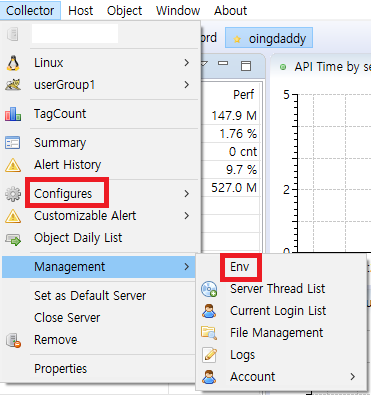Screen dimensions: 371x395
Task: Open the About menu
Action: tap(230, 11)
